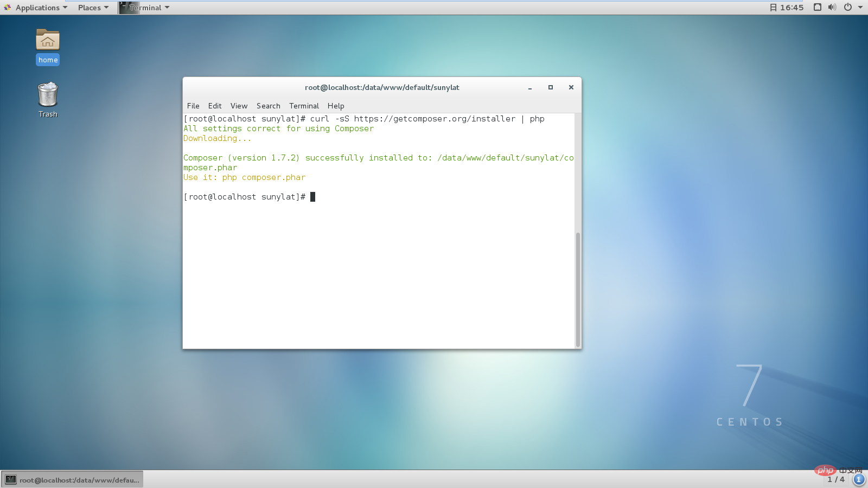Click the Applications menu foot icon
Image resolution: width=868 pixels, height=488 pixels.
tap(7, 8)
